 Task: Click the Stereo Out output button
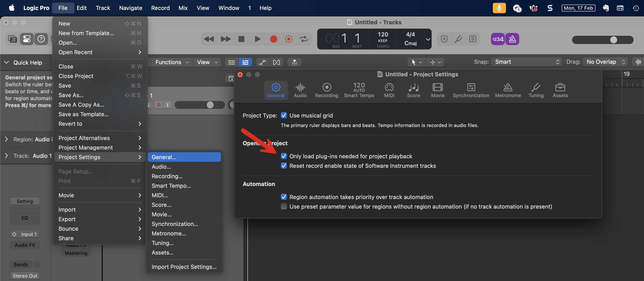(x=25, y=276)
